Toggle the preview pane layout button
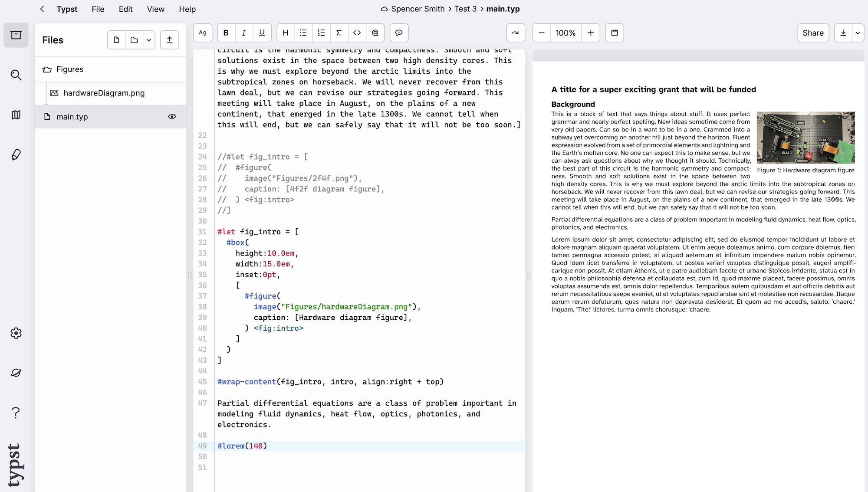The height and width of the screenshot is (492, 868). click(614, 33)
